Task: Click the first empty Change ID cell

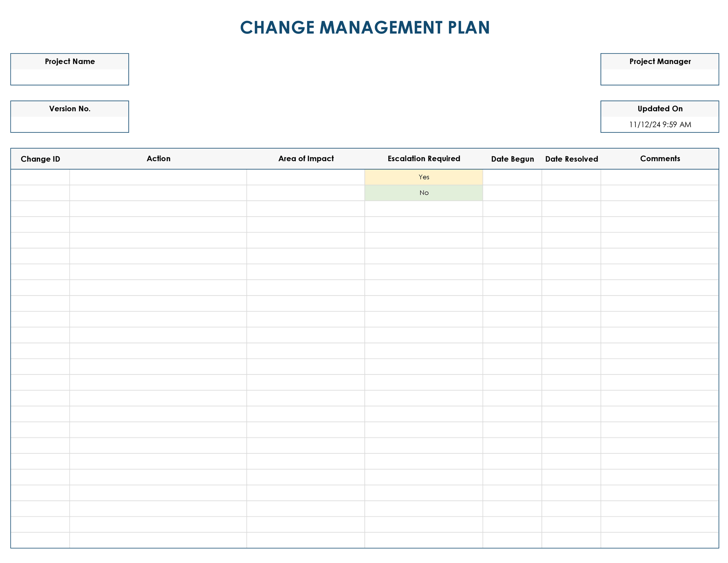Action: [40, 177]
